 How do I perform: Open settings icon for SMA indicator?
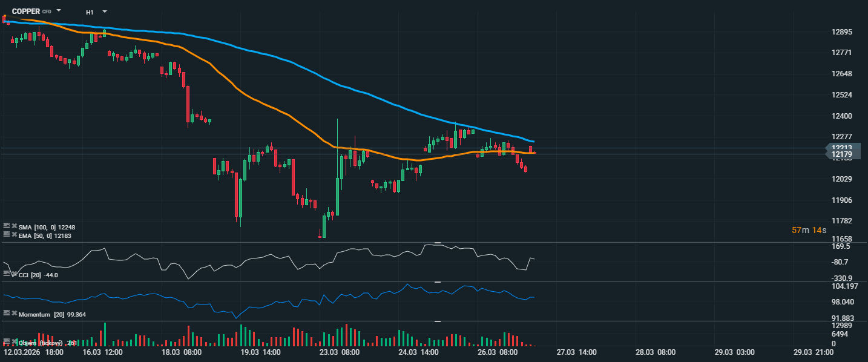[7, 226]
